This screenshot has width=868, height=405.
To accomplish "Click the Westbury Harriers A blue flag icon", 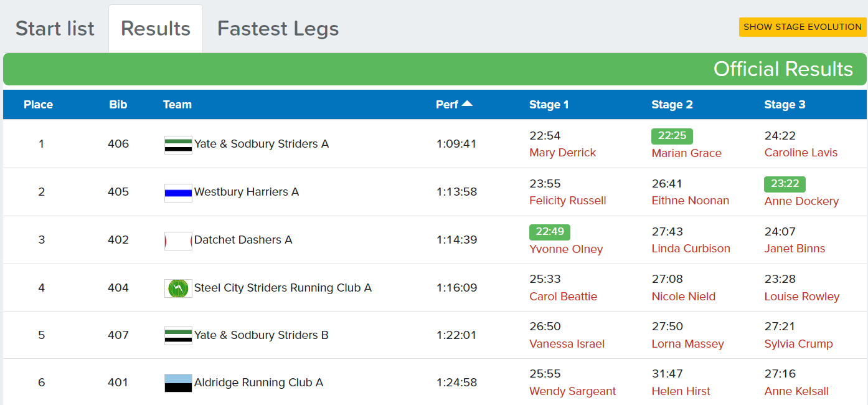I will [177, 192].
